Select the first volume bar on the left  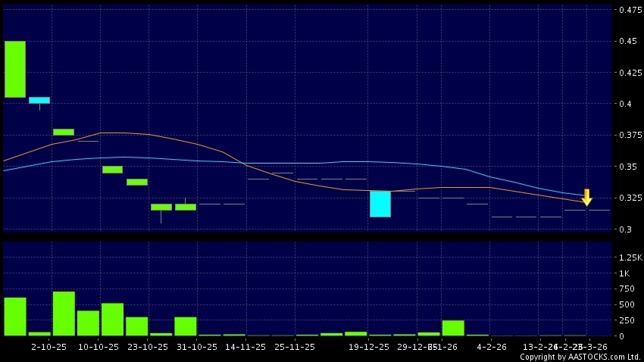(15, 316)
